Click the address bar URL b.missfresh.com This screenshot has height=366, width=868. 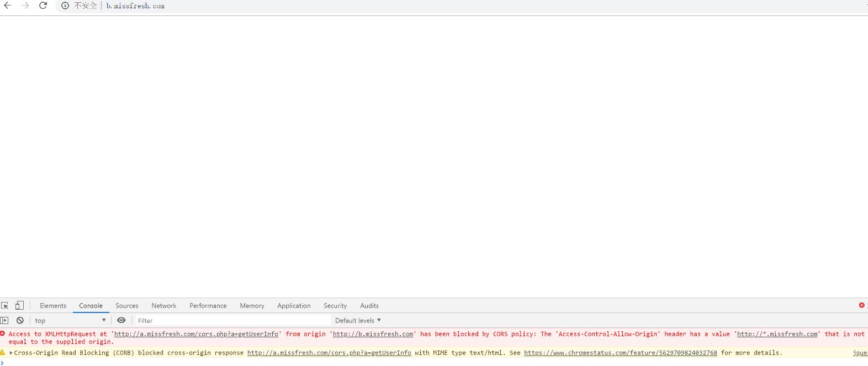point(136,6)
